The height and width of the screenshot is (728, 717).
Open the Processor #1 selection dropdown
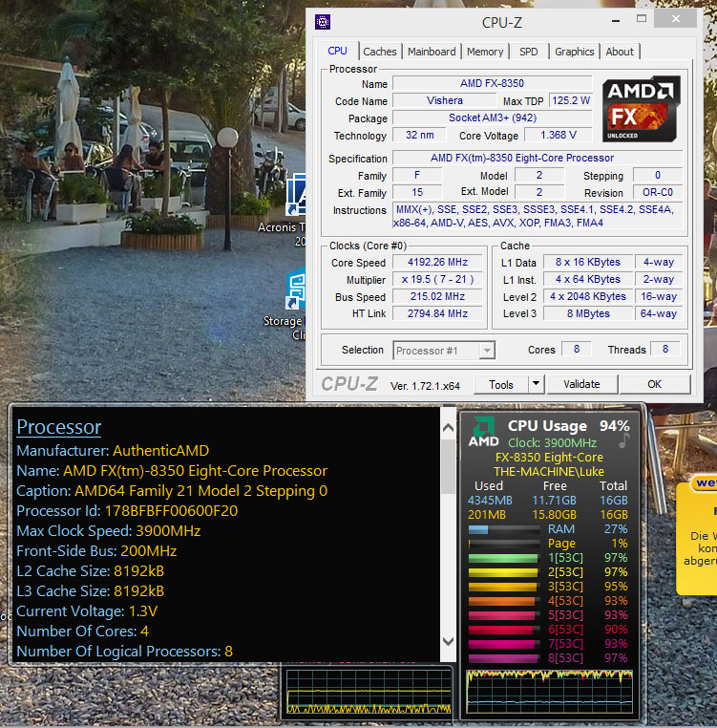[444, 351]
